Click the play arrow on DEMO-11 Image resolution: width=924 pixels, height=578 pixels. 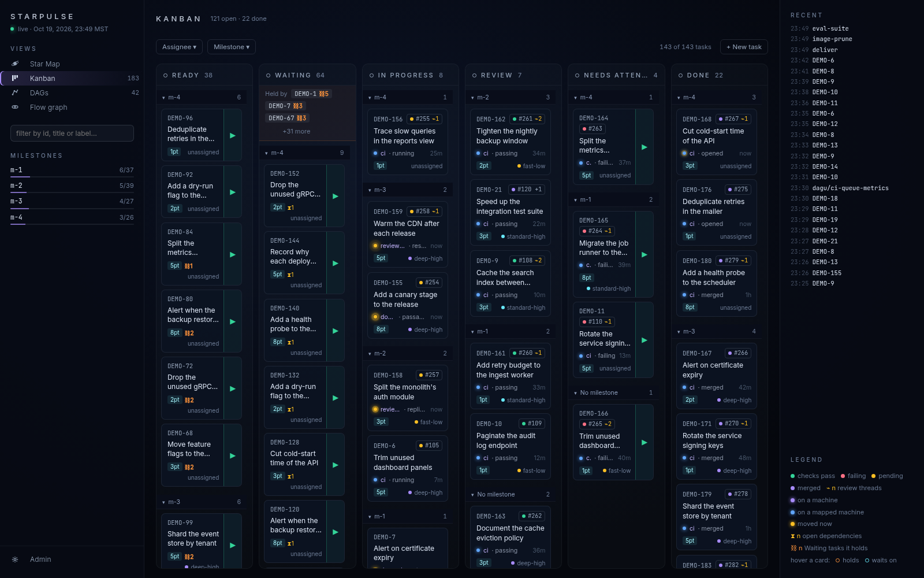(644, 340)
